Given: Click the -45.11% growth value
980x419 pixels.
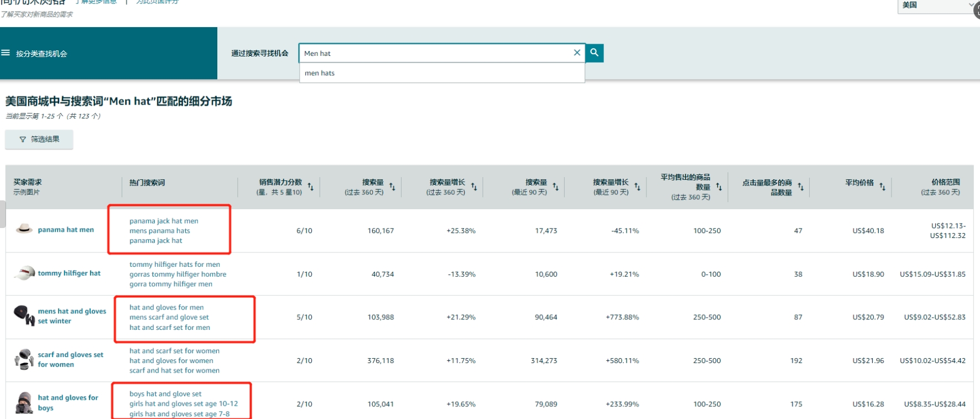Looking at the screenshot, I should (625, 231).
